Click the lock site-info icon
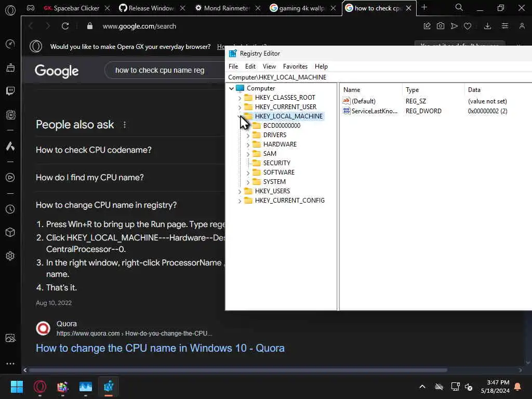532x399 pixels. tap(90, 26)
